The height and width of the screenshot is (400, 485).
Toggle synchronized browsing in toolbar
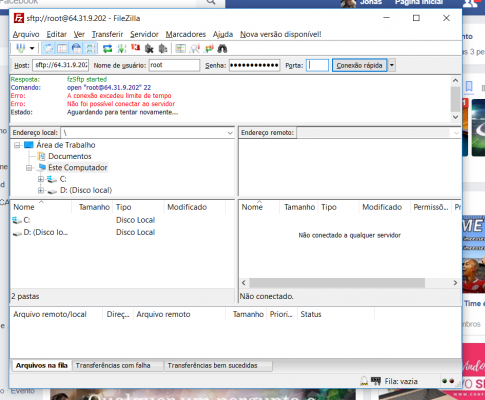coord(209,48)
